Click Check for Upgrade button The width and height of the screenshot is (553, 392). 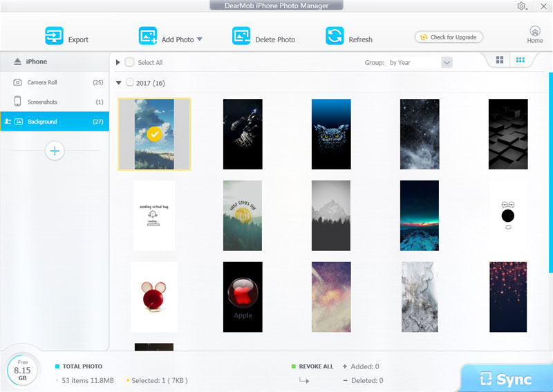449,37
